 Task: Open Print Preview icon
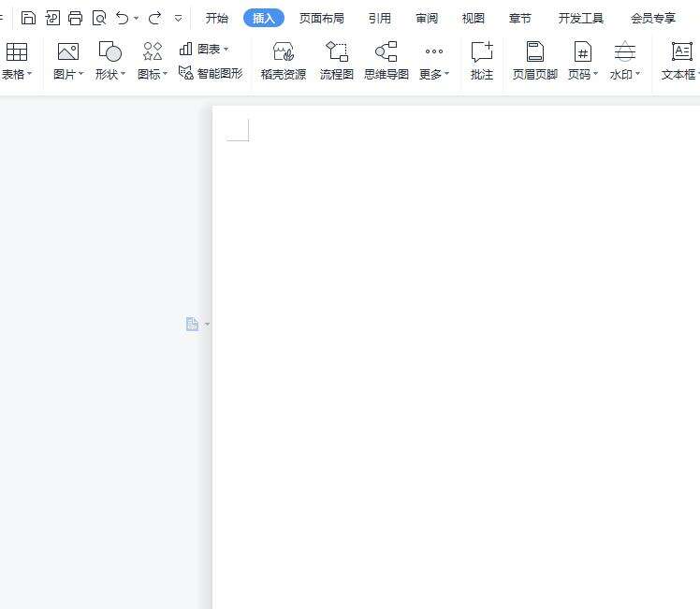[x=98, y=19]
